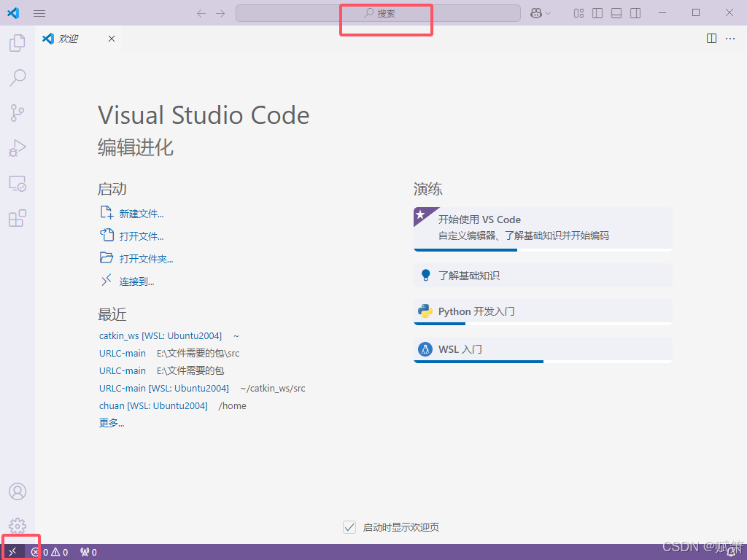
Task: Open the Extensions view
Action: coord(18,218)
